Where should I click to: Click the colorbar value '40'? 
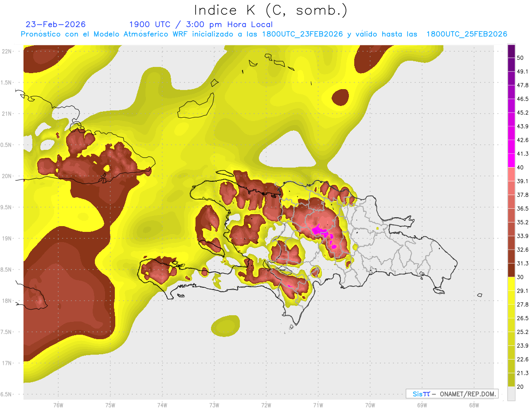click(520, 168)
